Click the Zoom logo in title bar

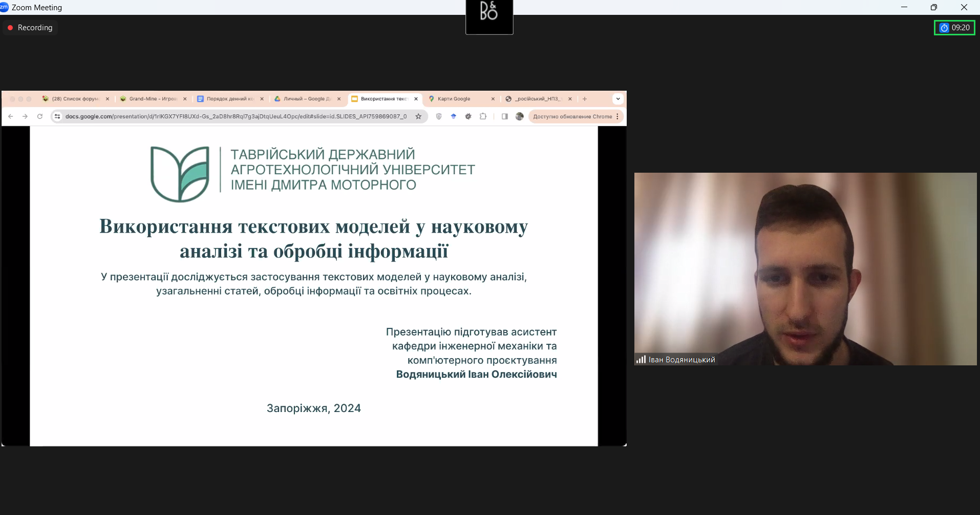click(x=4, y=7)
